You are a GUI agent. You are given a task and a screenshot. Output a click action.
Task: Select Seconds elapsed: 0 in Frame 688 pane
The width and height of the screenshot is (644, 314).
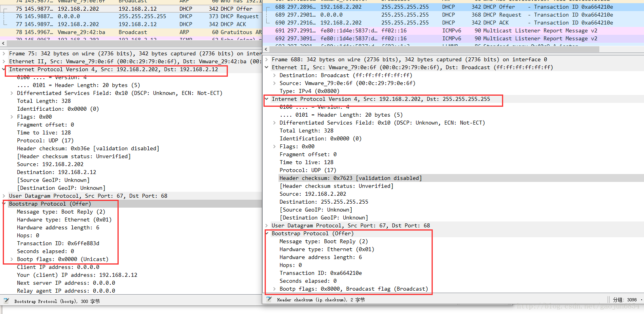click(308, 281)
